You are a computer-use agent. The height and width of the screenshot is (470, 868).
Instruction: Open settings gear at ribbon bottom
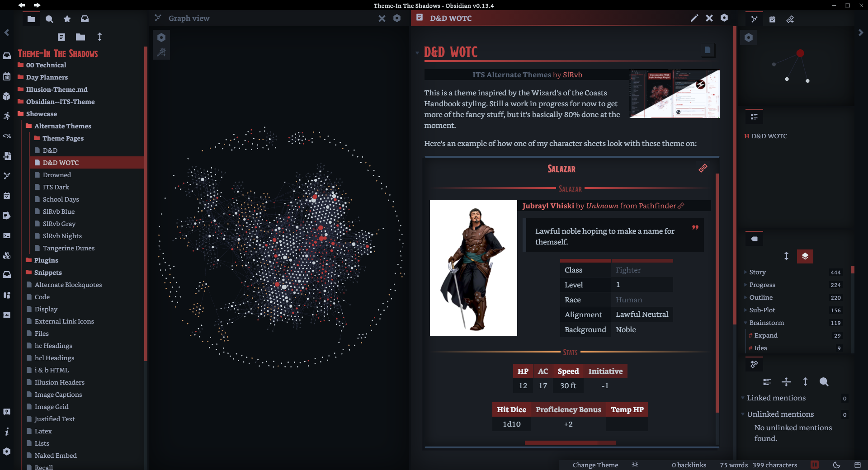(7, 451)
